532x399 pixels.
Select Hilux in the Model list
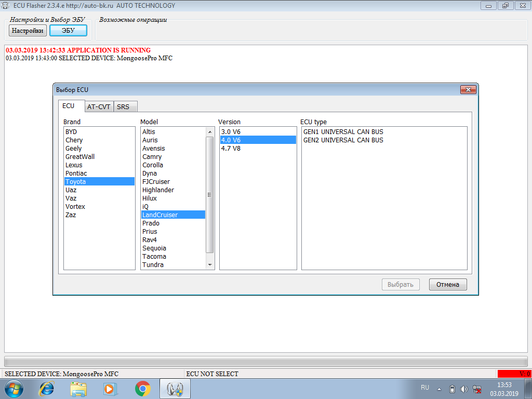pos(174,198)
